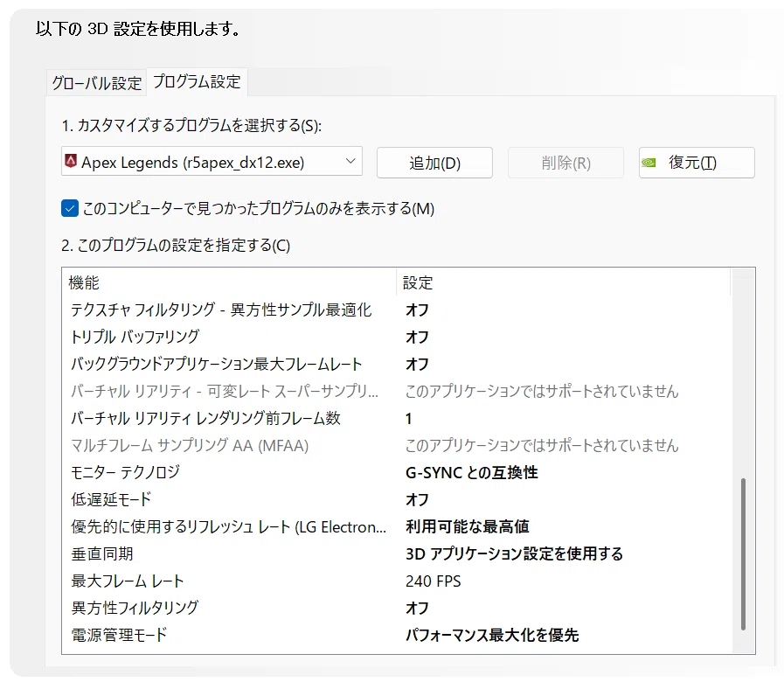This screenshot has width=784, height=689.
Task: Select the マルチフレーム サンプリング AA (MFAA) row
Action: pyautogui.click(x=398, y=445)
